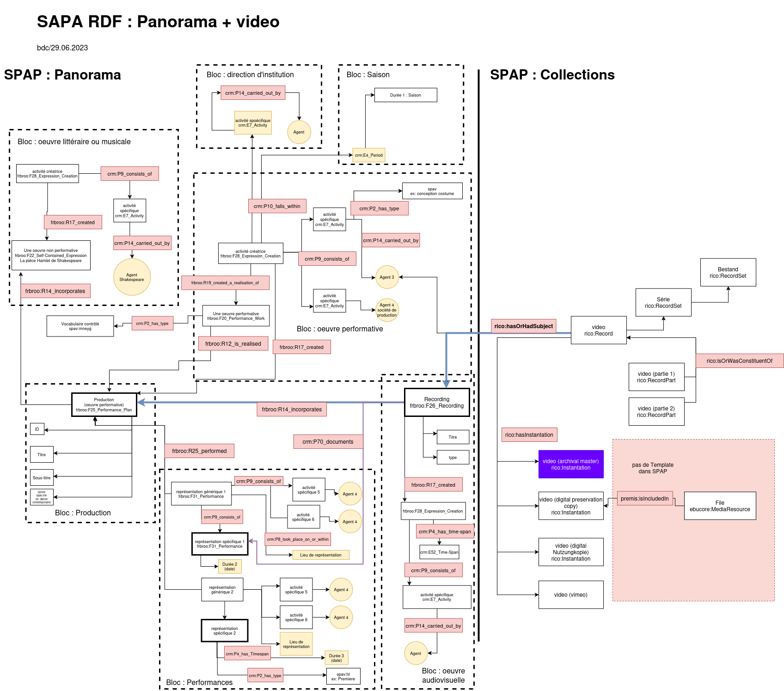Click the rico:isOrWasConstituentOf label
The image size is (784, 691).
pos(740,361)
